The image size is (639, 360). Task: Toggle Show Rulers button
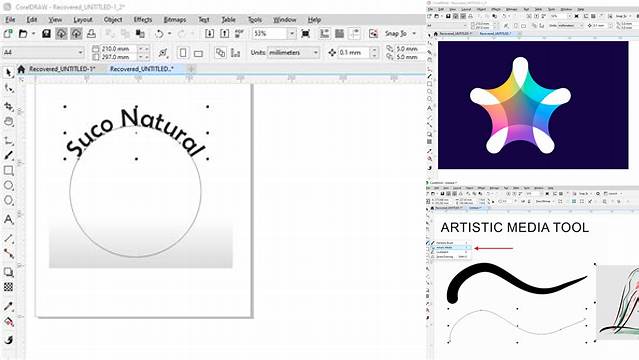tap(324, 33)
